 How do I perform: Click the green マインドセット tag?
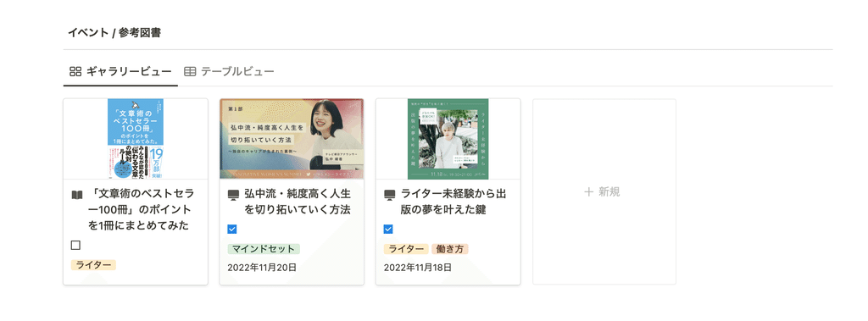click(264, 249)
